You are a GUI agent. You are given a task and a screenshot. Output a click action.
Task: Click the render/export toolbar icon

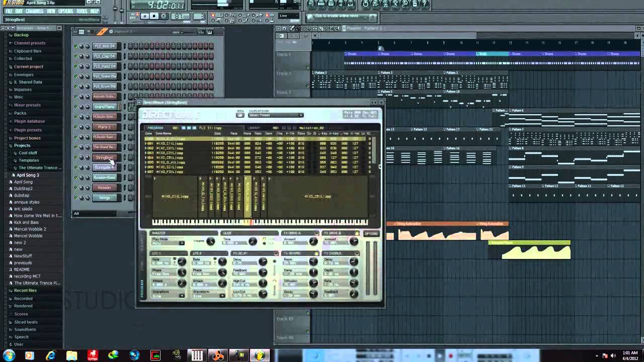[386, 4]
